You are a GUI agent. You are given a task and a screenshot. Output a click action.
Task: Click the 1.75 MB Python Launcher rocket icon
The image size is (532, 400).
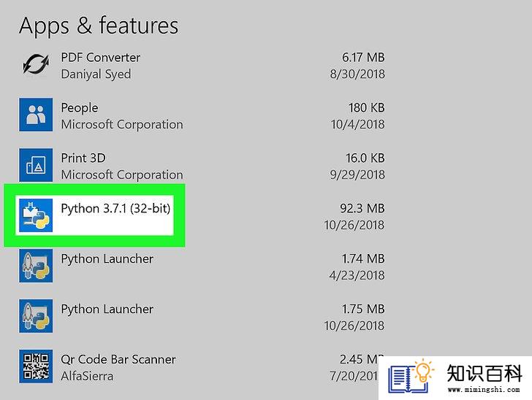coord(36,316)
